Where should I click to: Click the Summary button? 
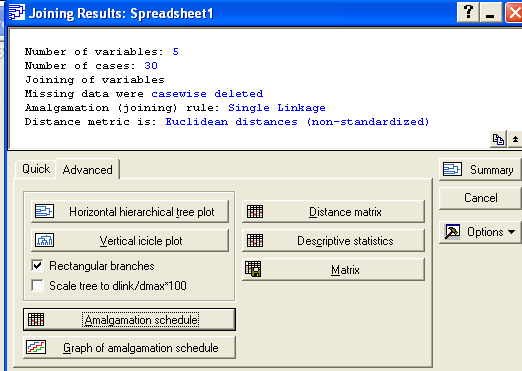(480, 170)
